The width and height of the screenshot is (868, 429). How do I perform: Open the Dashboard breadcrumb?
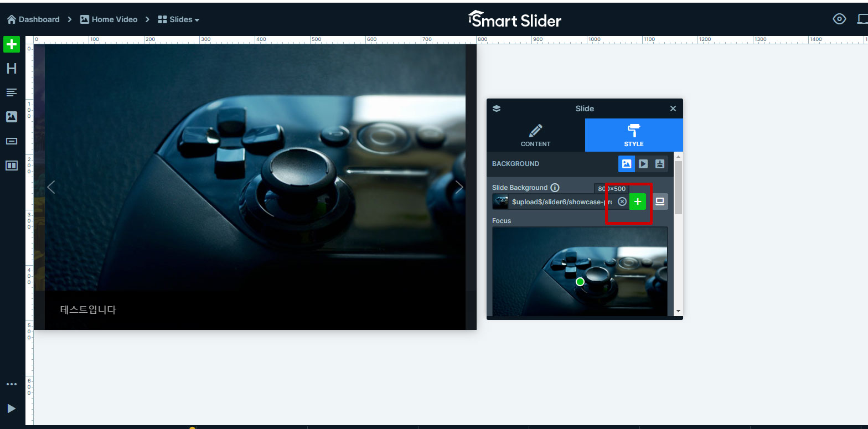click(x=33, y=19)
